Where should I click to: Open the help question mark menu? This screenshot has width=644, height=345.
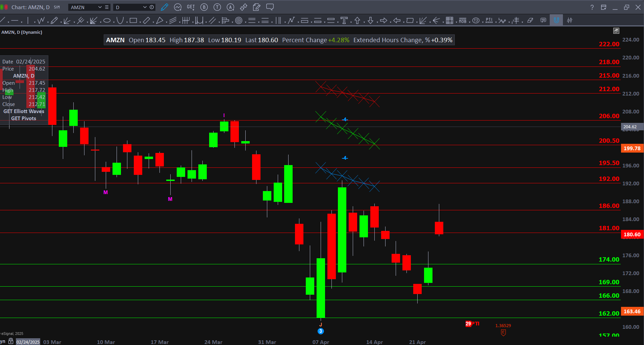(x=592, y=7)
